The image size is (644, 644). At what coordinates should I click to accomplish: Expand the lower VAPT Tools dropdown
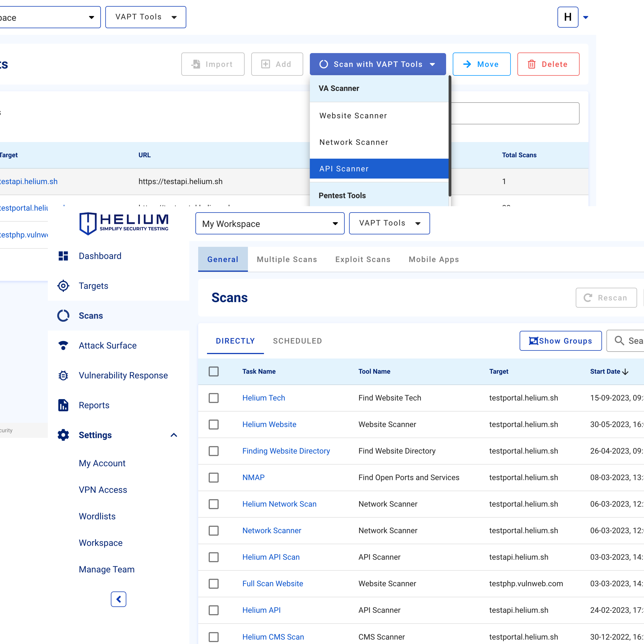click(389, 223)
